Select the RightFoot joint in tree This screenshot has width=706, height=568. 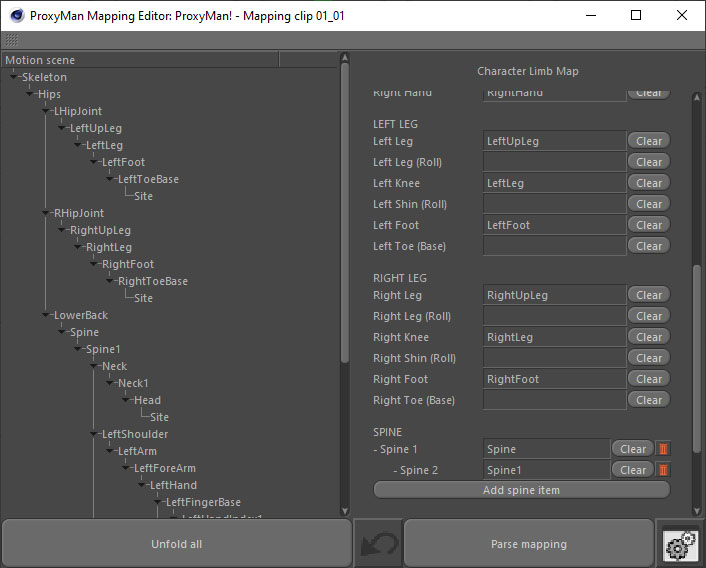click(x=127, y=265)
